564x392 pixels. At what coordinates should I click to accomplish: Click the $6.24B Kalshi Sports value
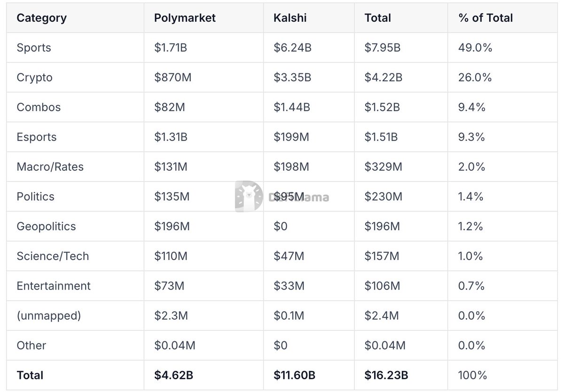pyautogui.click(x=292, y=47)
